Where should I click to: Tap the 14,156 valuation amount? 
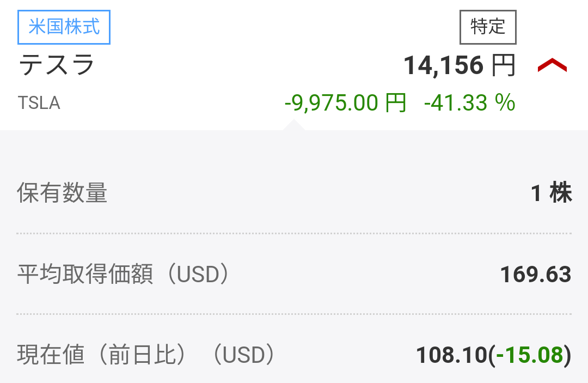[443, 66]
